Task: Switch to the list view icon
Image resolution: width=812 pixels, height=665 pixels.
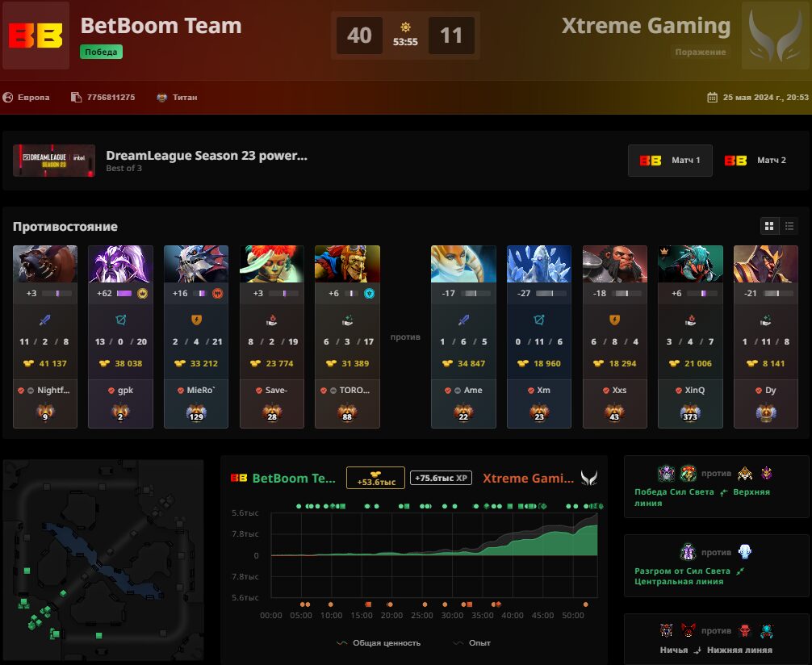Action: pos(789,226)
